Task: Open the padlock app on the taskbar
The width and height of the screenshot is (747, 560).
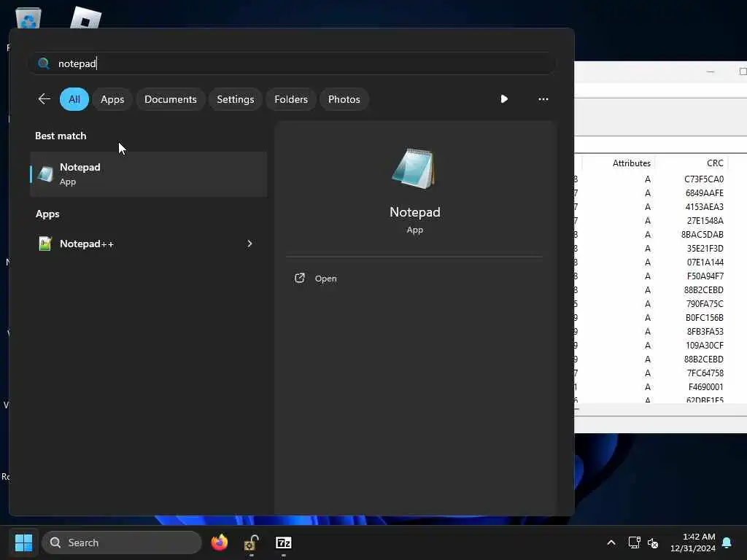Action: tap(252, 542)
